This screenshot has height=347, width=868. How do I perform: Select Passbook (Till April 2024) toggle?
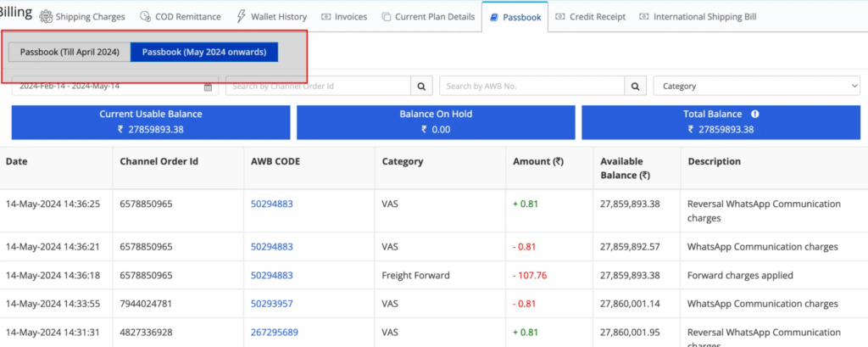70,52
